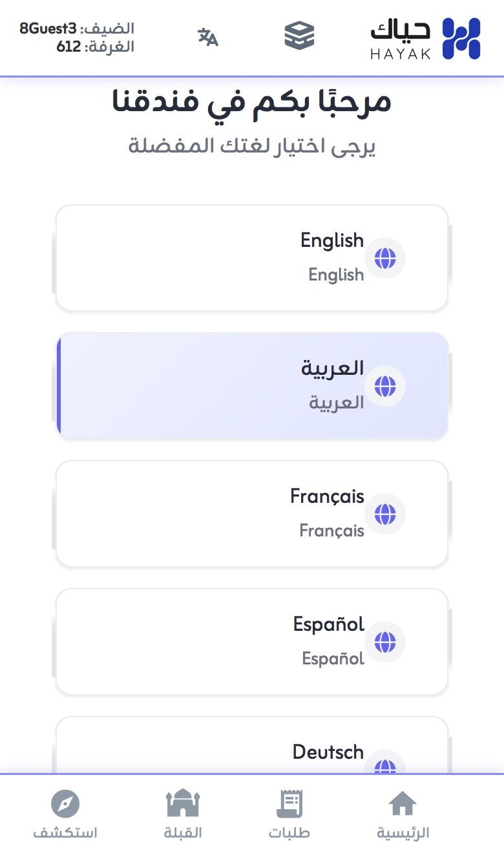504x857 pixels.
Task: Choose Deutsch from the language list
Action: click(x=252, y=753)
